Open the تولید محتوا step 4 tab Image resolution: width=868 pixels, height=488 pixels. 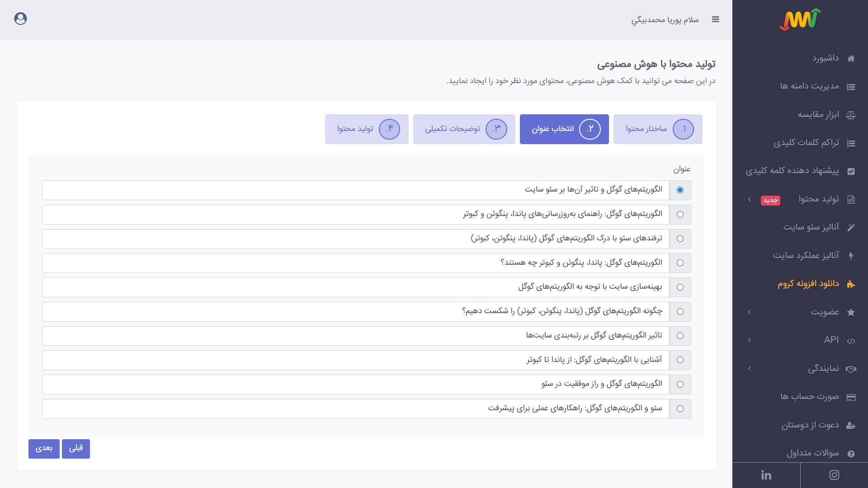(x=367, y=129)
